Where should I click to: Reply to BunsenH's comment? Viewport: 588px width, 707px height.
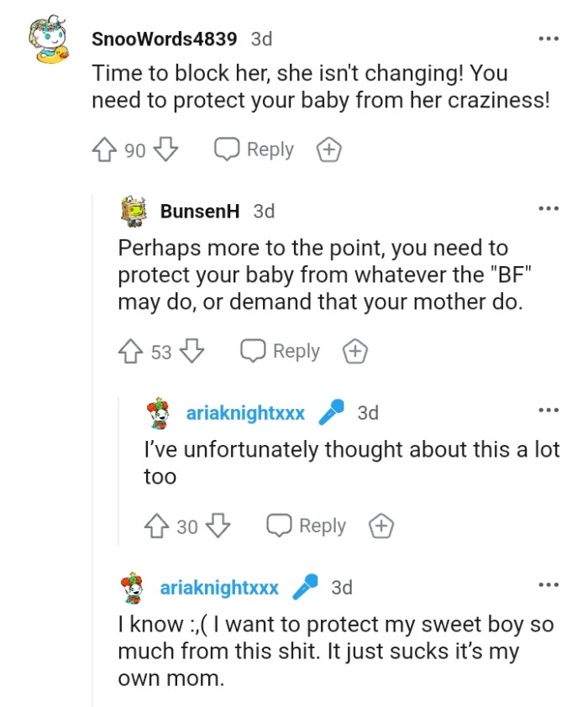coord(281,352)
